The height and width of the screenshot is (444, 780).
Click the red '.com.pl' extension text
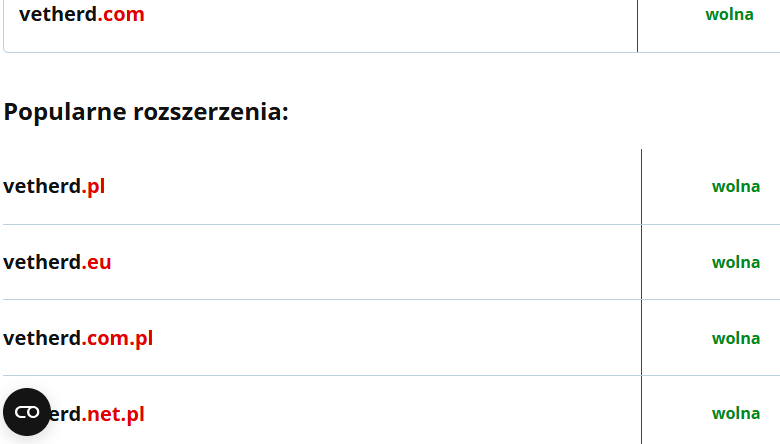118,338
